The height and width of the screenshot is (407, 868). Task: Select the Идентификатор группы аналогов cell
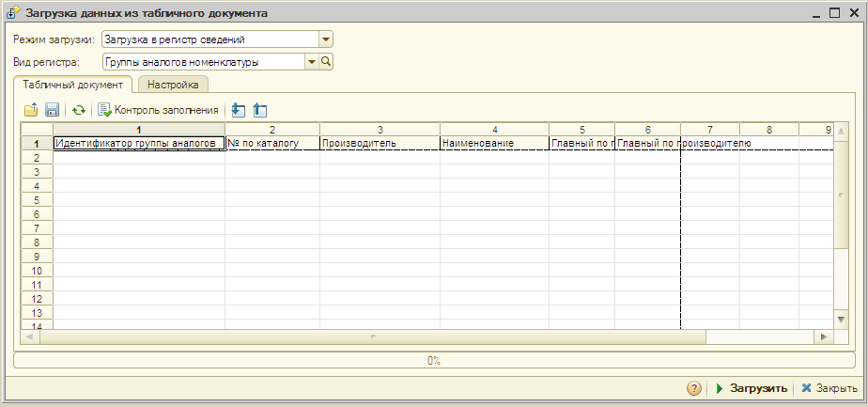139,144
